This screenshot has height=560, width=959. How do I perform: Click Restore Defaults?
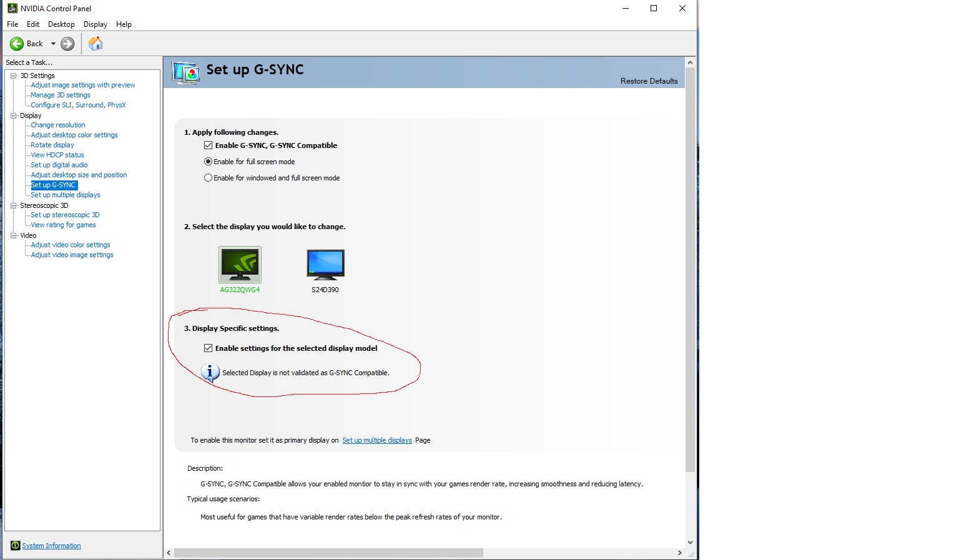[x=649, y=81]
